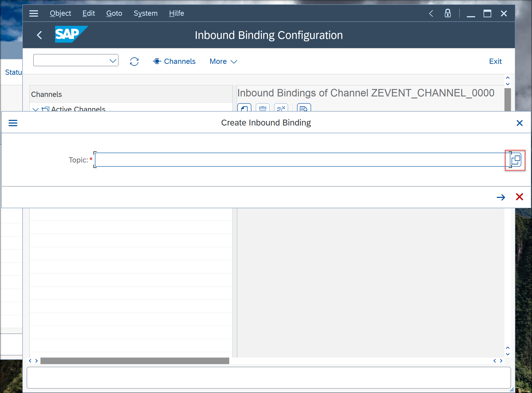
Task: Open the Object menu
Action: pyautogui.click(x=60, y=13)
